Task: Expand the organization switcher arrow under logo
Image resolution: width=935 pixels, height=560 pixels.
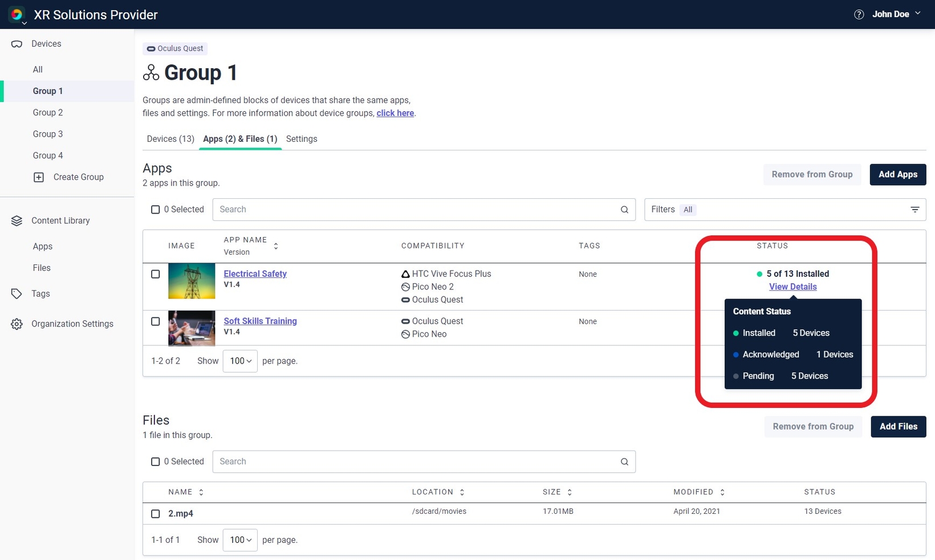Action: pyautogui.click(x=24, y=23)
